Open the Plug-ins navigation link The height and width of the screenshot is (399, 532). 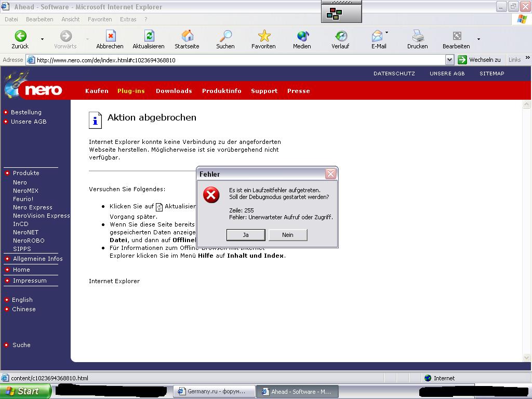pos(131,91)
